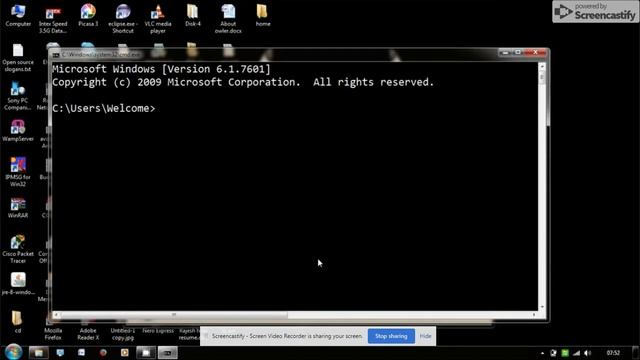Click the Copyright 2009 Microsoft Corporation line
This screenshot has width=640, height=360.
243,82
